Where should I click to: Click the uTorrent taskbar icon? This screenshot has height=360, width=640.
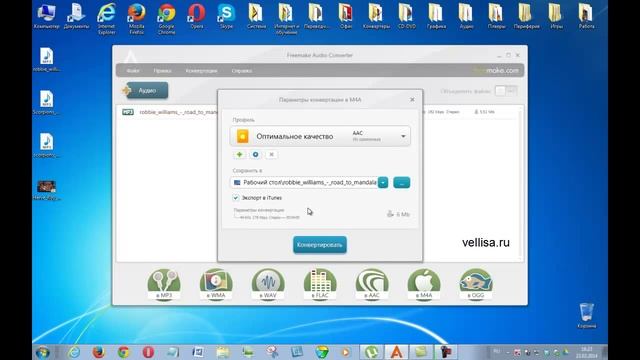click(x=371, y=352)
